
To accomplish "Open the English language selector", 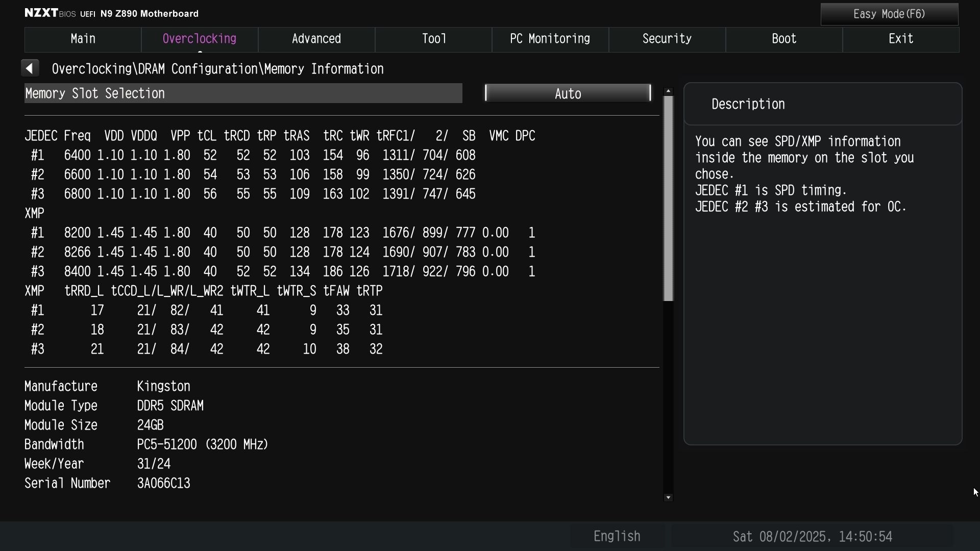I will click(617, 537).
